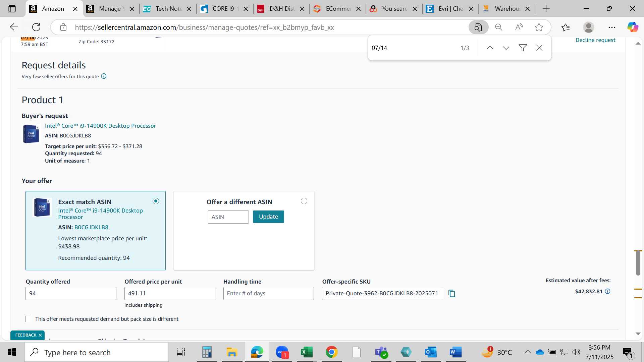Click the Update button

[x=268, y=217]
